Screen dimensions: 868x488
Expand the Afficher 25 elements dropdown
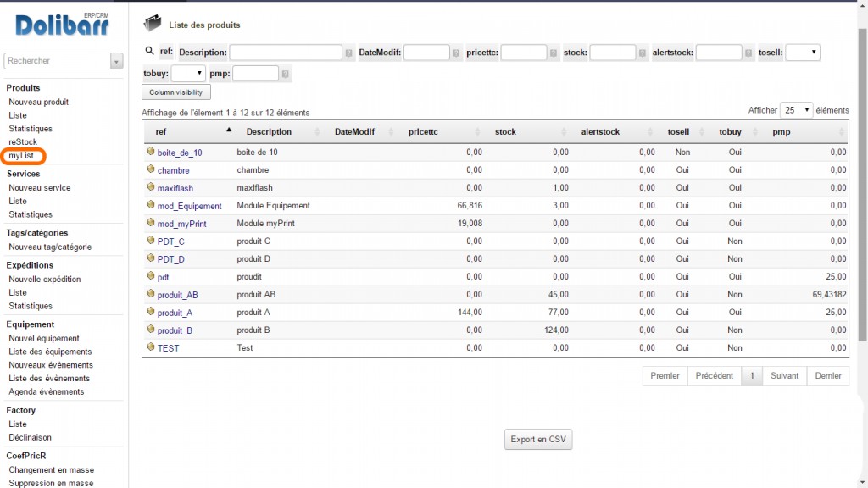[x=796, y=110]
